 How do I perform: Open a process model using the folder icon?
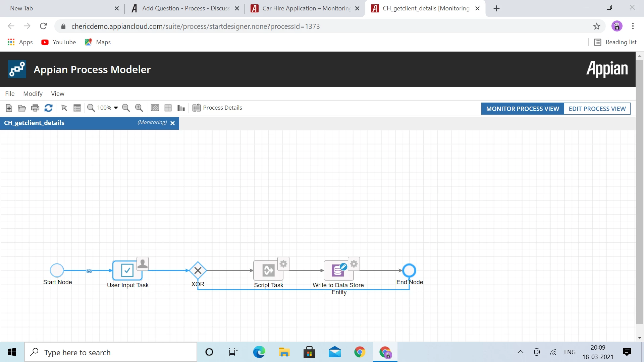click(22, 108)
